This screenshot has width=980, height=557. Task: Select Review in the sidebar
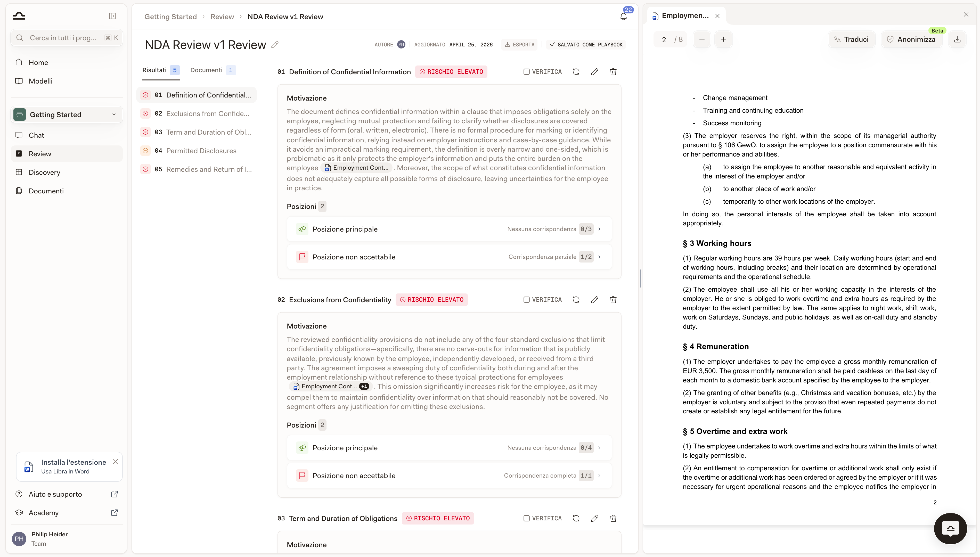coord(67,154)
